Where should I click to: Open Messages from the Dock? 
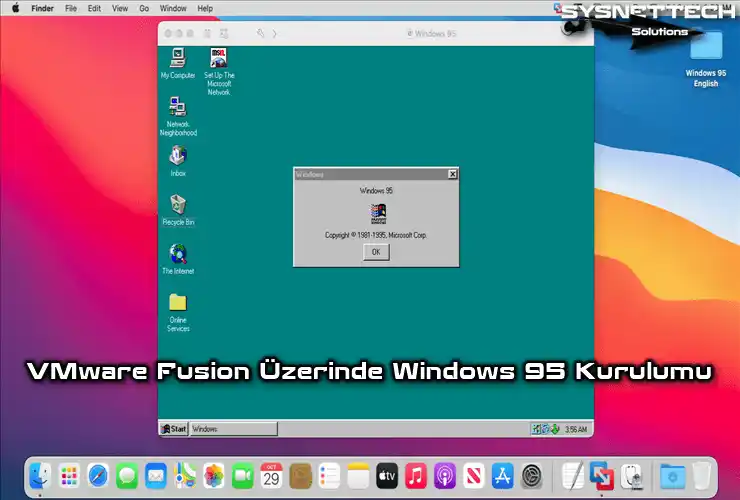[127, 475]
